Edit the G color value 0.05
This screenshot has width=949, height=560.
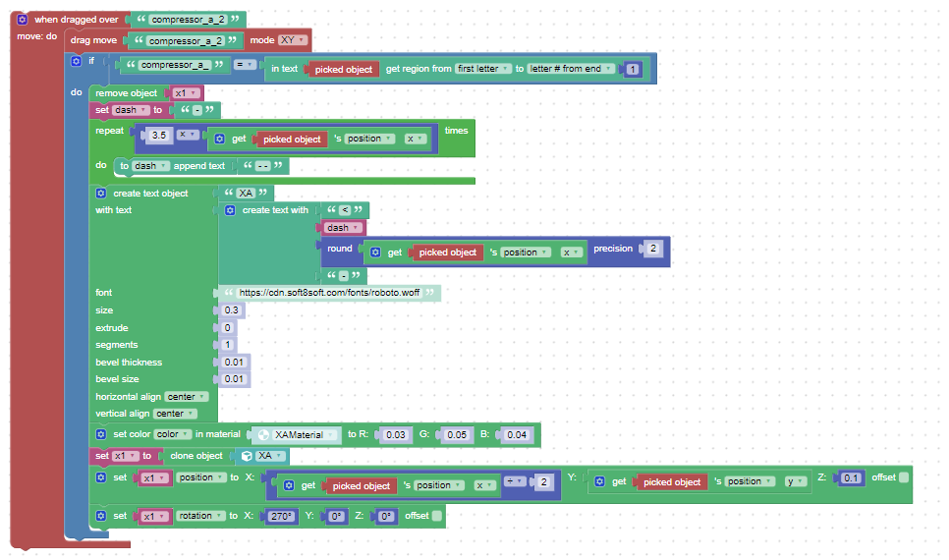[457, 434]
